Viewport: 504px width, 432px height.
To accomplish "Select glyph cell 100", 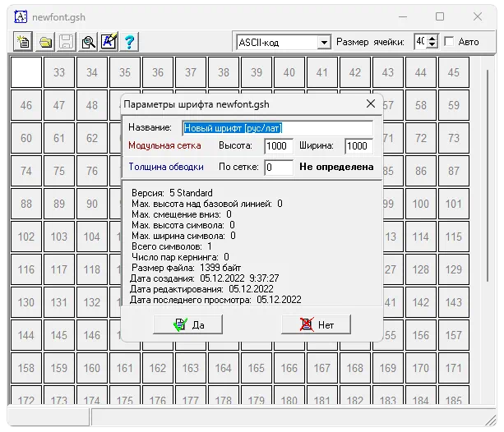I will point(421,204).
